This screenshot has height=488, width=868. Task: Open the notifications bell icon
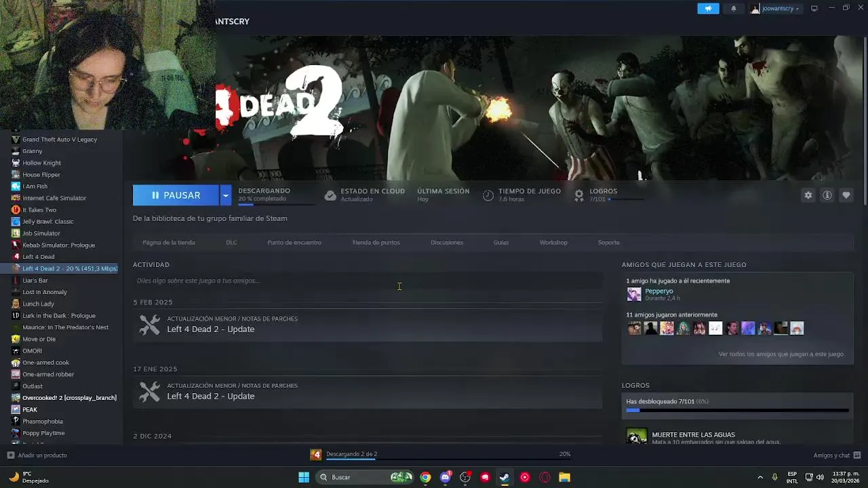pyautogui.click(x=733, y=9)
